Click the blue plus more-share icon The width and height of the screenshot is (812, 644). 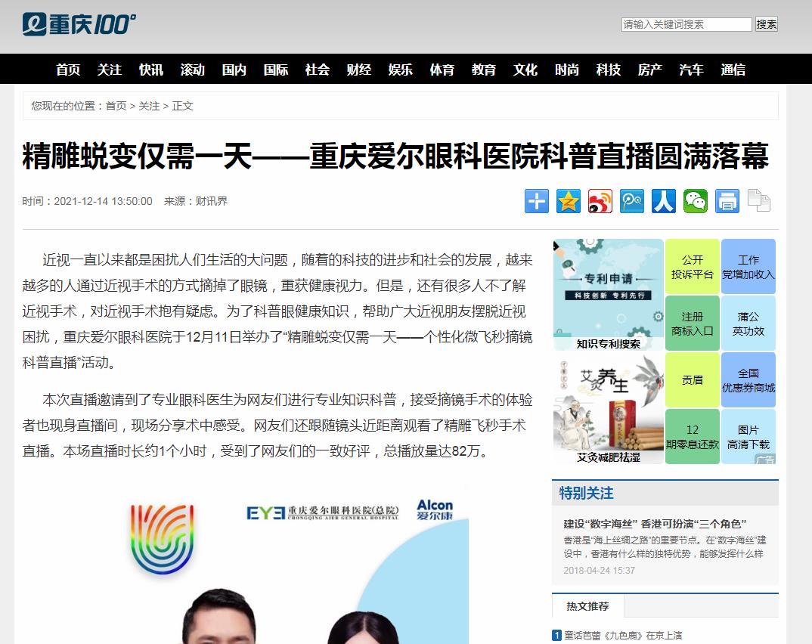click(x=537, y=201)
